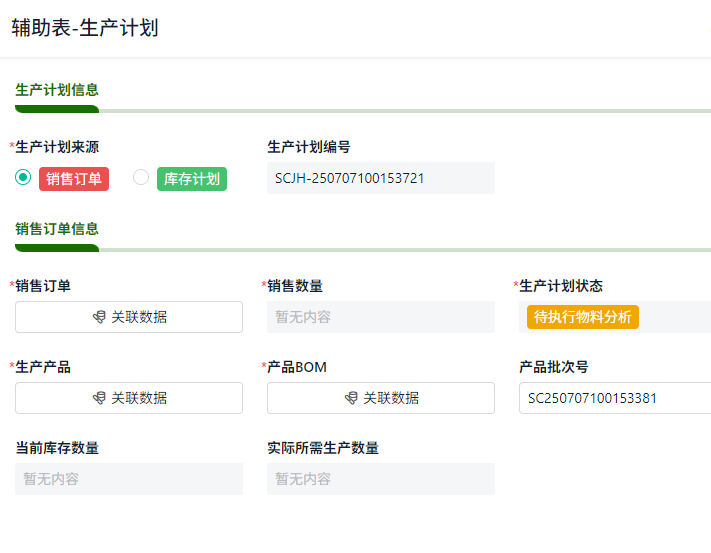Click link icon in 生产产品 field
The height and width of the screenshot is (553, 711).
pyautogui.click(x=98, y=398)
